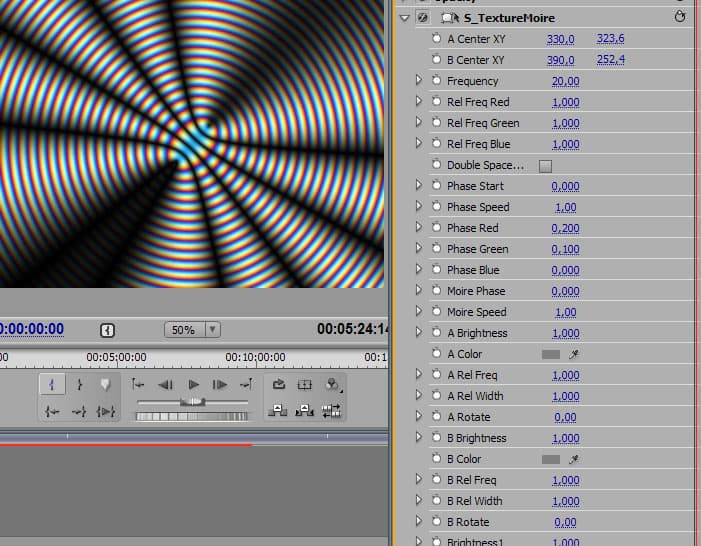Screen dimensions: 701x546
Task: Go to Out point
Action: click(79, 411)
